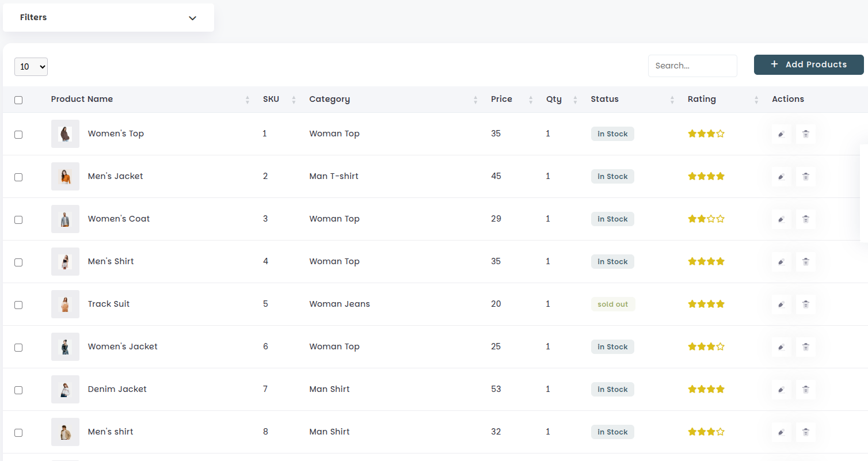Image resolution: width=868 pixels, height=461 pixels.
Task: Open the edit pencil icon for Denim Jacket
Action: pyautogui.click(x=781, y=389)
